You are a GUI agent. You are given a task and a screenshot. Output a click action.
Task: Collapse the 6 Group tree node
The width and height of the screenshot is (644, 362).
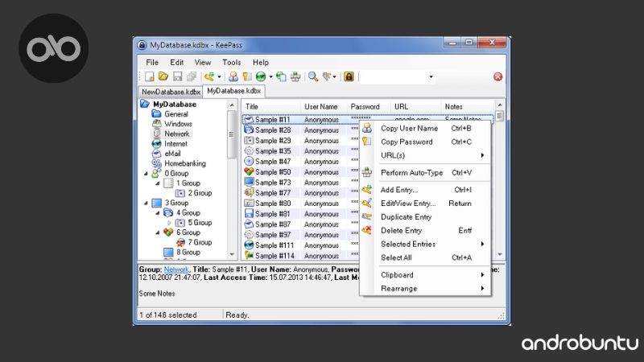tap(157, 232)
